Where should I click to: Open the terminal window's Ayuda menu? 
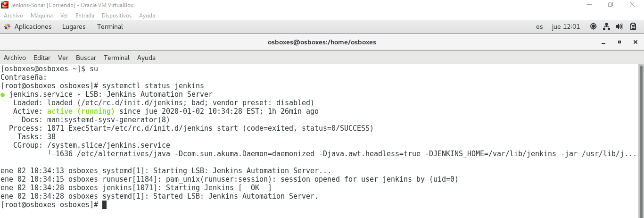(x=146, y=58)
